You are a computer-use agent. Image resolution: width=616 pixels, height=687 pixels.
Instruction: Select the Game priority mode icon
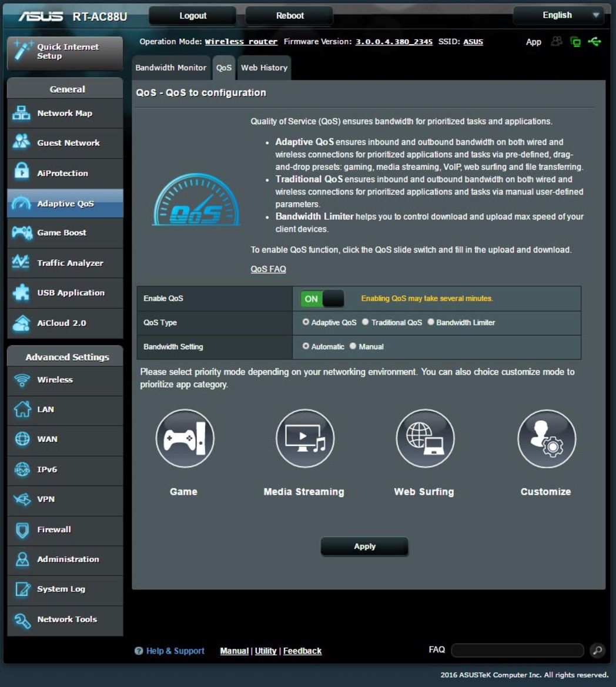tap(185, 438)
